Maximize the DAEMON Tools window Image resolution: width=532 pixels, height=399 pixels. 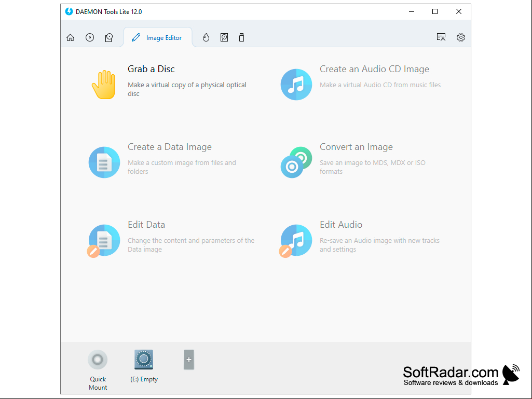[434, 11]
